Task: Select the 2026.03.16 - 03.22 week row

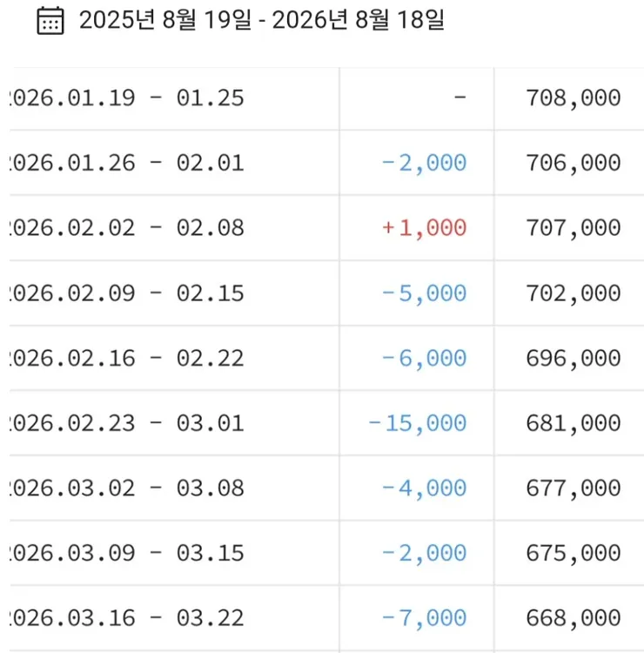Action: tap(327, 618)
